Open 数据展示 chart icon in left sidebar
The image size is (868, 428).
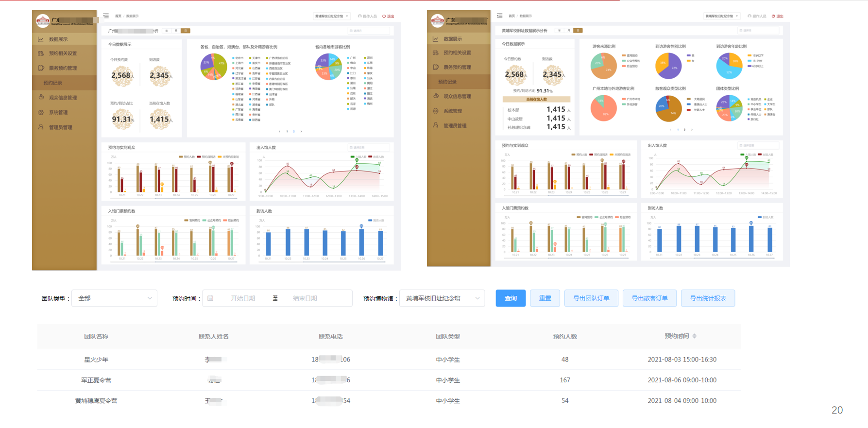(41, 39)
